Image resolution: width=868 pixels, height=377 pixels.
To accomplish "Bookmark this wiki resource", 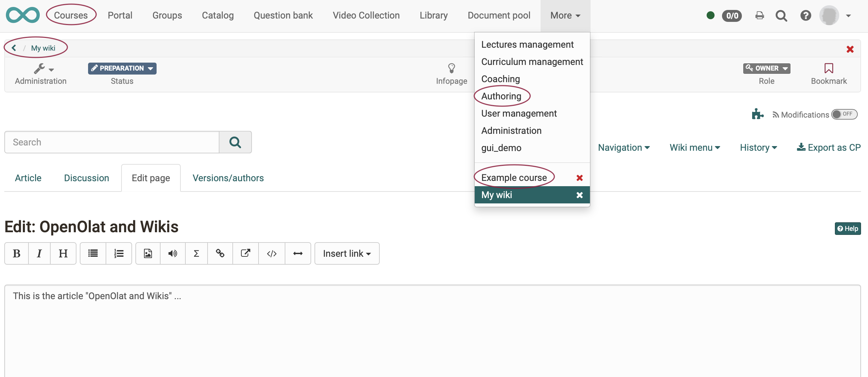I will [x=828, y=69].
